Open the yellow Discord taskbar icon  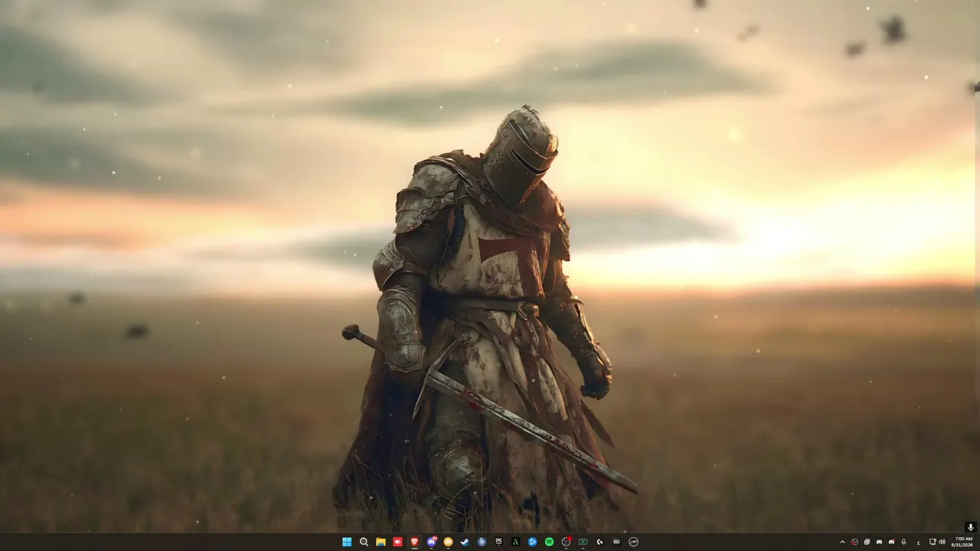[448, 542]
